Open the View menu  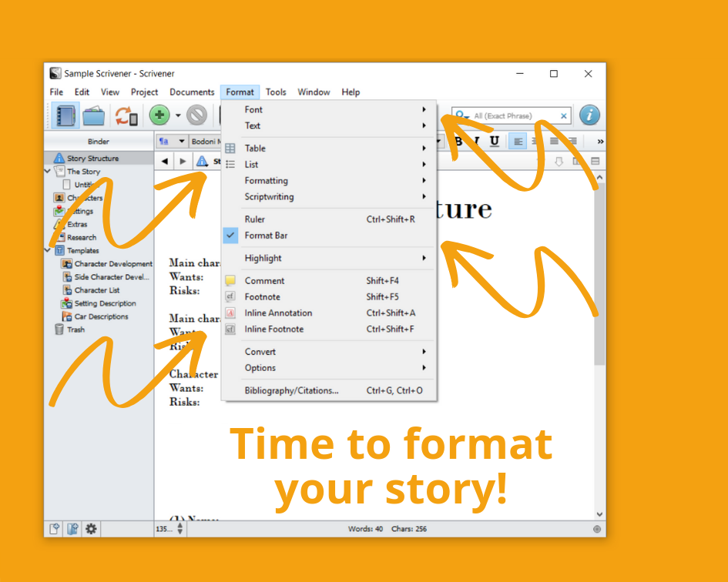(110, 92)
